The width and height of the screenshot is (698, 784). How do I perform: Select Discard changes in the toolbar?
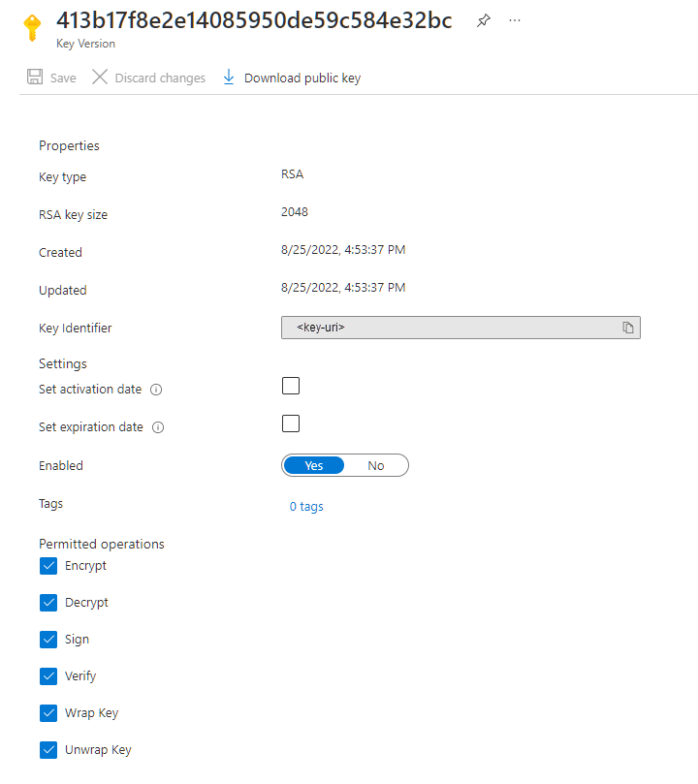click(x=158, y=77)
